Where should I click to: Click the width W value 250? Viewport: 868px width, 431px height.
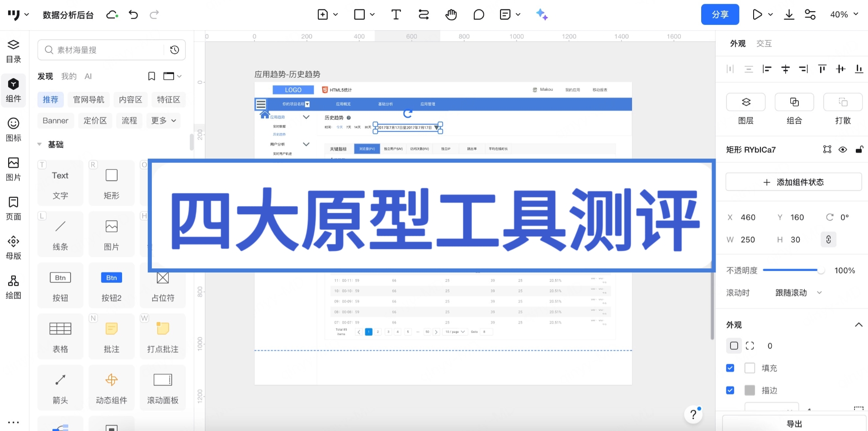click(748, 239)
